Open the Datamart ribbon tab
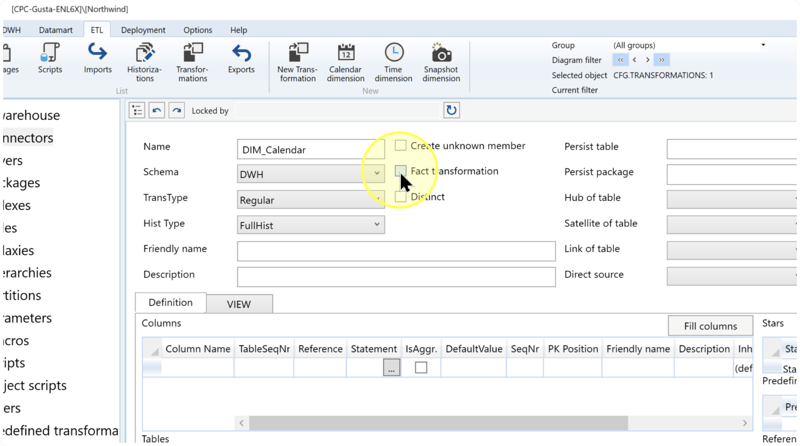800x446 pixels. (x=56, y=30)
